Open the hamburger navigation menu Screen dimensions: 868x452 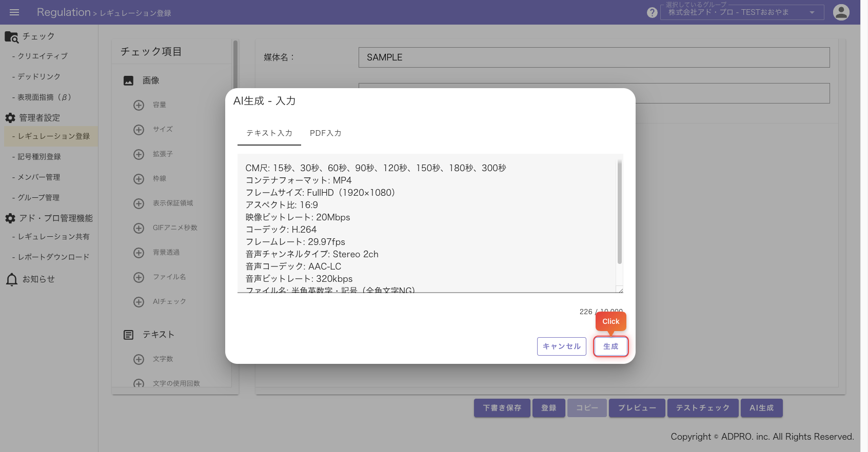click(14, 12)
